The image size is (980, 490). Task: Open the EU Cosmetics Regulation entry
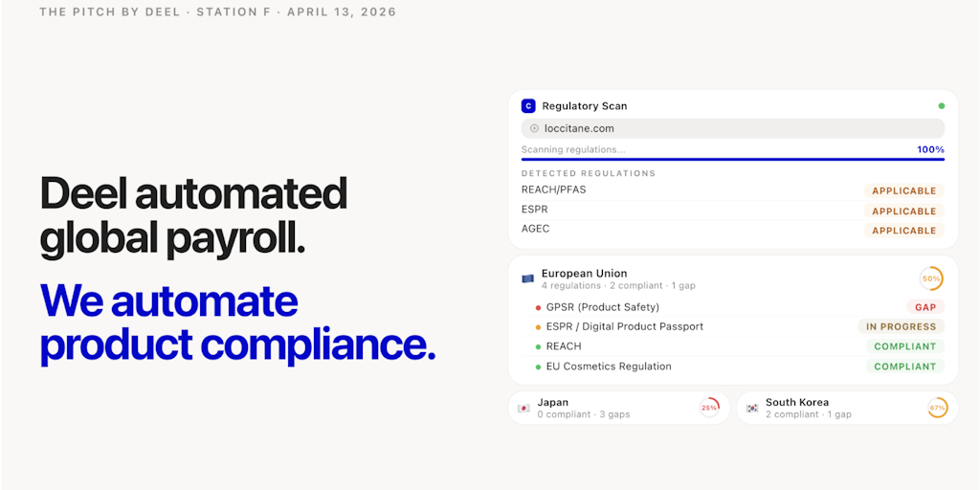609,367
